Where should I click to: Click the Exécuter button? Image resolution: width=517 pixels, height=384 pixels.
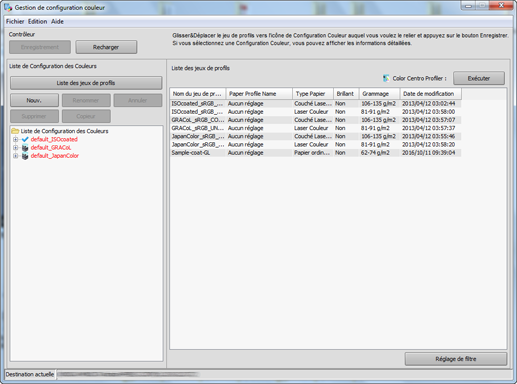point(479,78)
